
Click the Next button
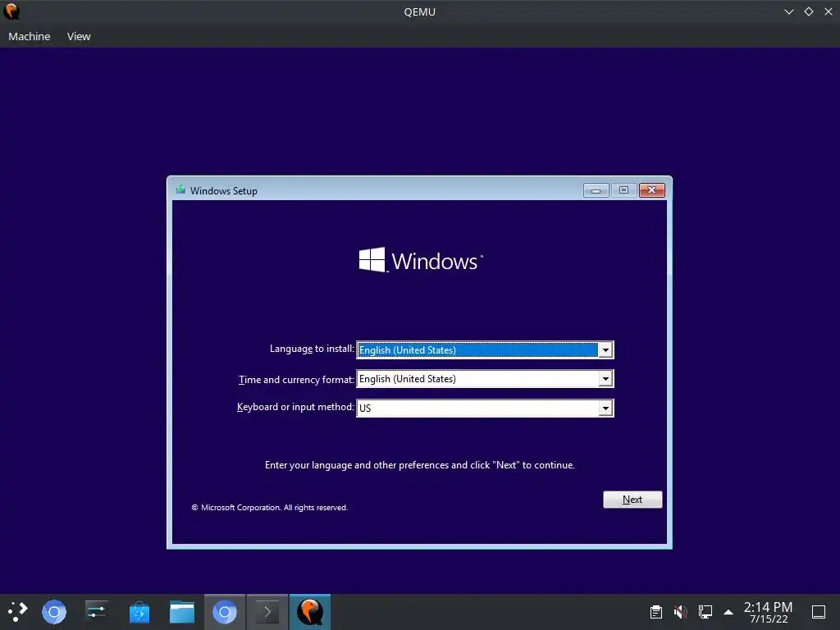[x=632, y=500]
